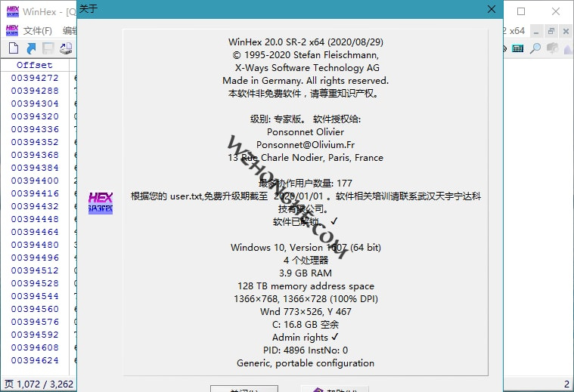Viewport: 574px width, 392px height.
Task: Select offset row 00394384
Action: click(x=35, y=168)
